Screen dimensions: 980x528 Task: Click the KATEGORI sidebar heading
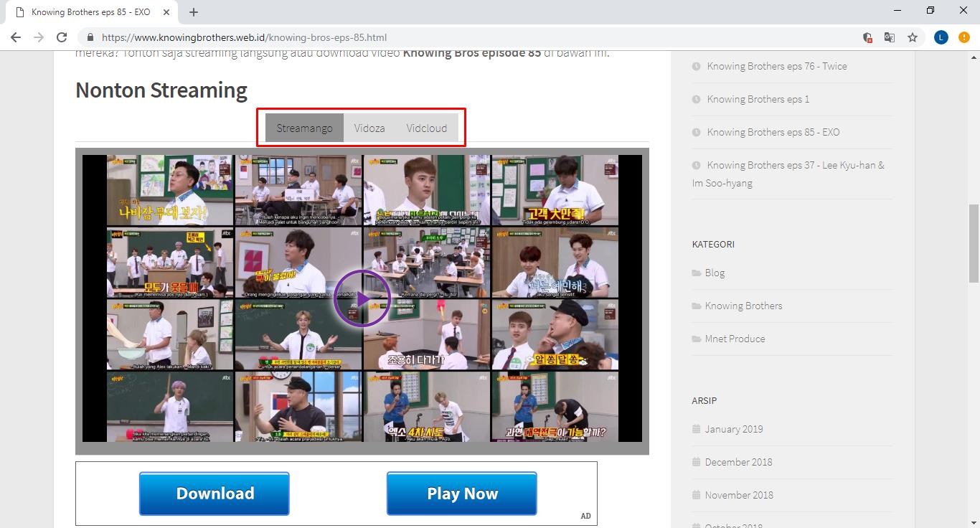click(x=713, y=244)
